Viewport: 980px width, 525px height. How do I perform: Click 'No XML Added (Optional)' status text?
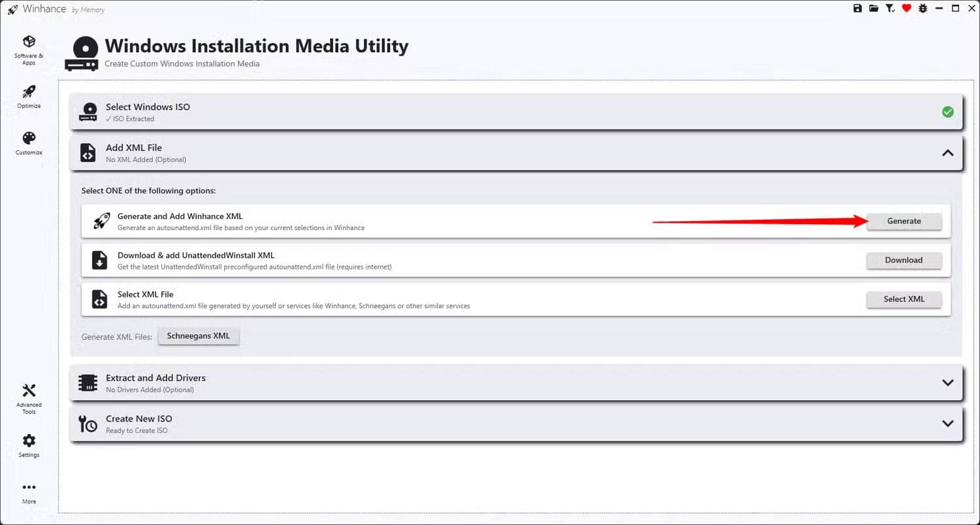(146, 160)
